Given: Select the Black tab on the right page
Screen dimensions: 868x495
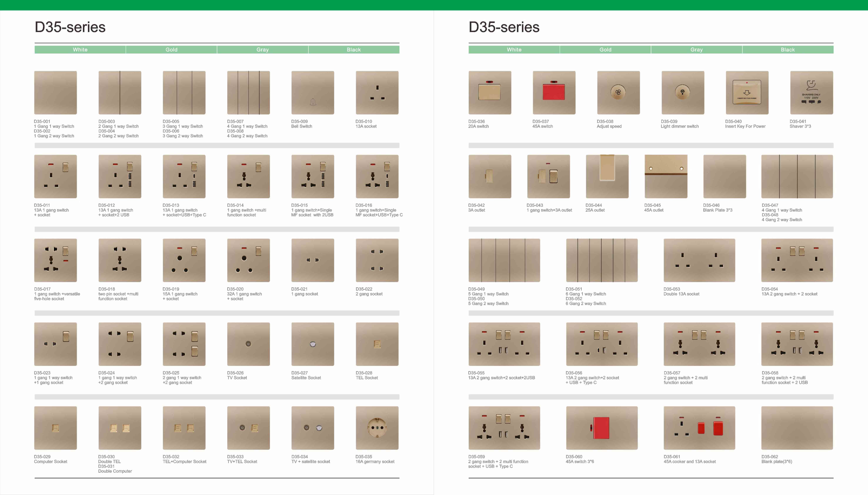Looking at the screenshot, I should (x=788, y=50).
